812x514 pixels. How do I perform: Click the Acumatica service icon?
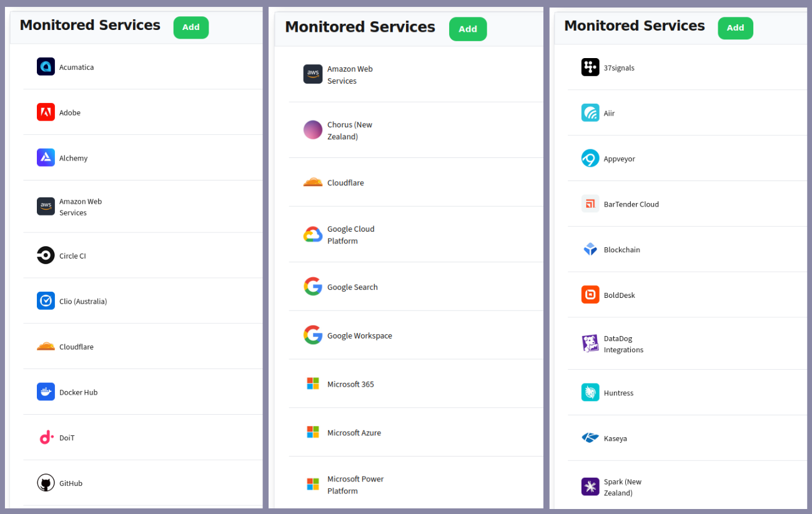pyautogui.click(x=46, y=67)
